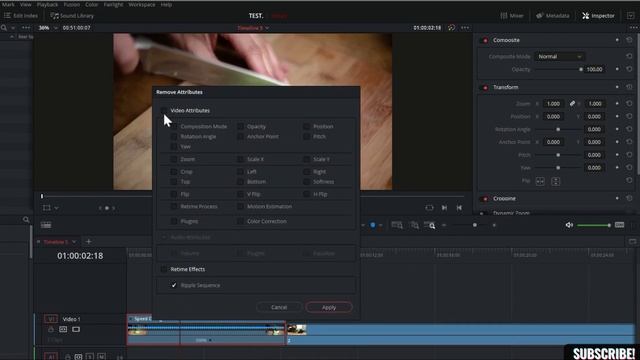
Task: Click the timeline view options icon
Action: point(46,225)
